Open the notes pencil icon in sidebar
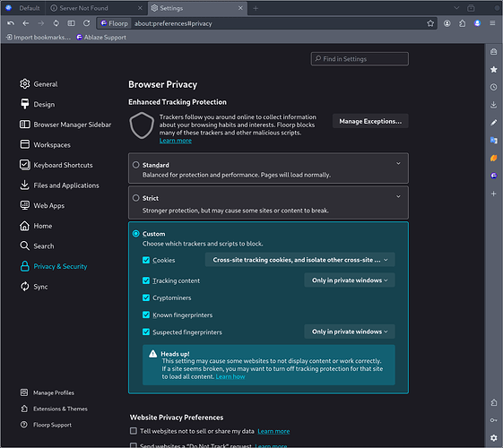503x448 pixels. point(493,123)
